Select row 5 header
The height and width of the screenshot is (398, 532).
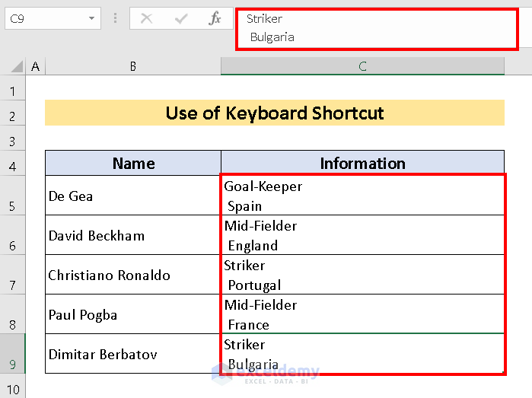[12, 196]
